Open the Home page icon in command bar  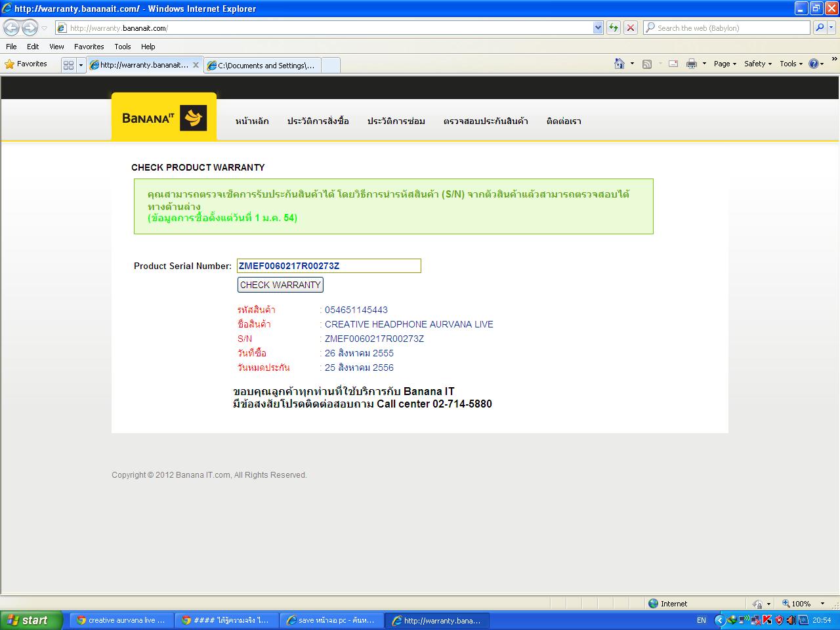click(619, 64)
